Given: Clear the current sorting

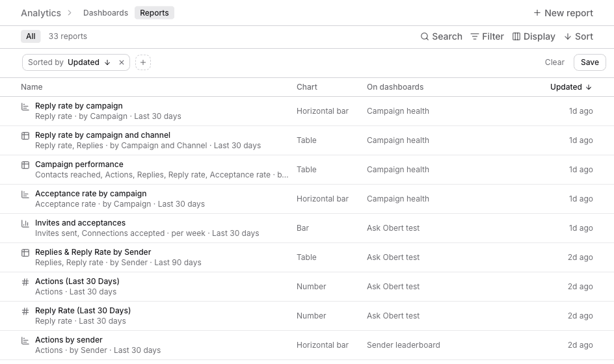Looking at the screenshot, I should [x=554, y=62].
